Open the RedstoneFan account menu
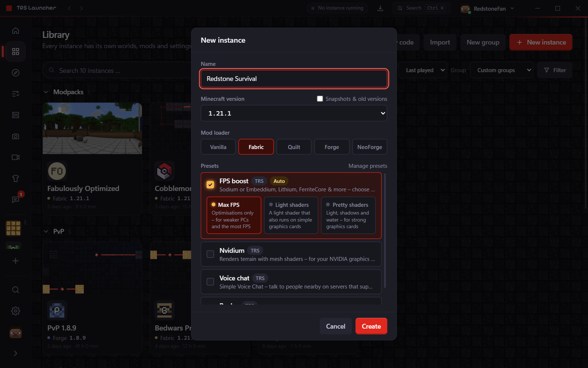 488,8
